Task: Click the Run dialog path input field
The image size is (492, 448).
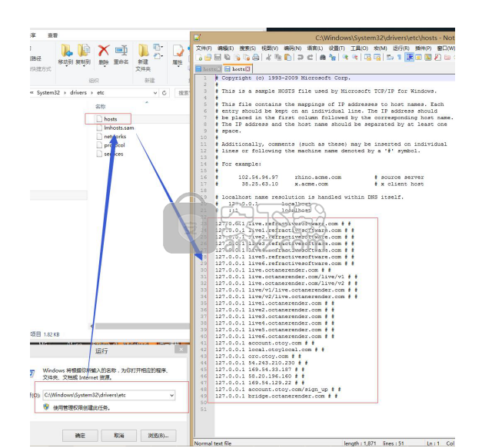Action: [108, 395]
